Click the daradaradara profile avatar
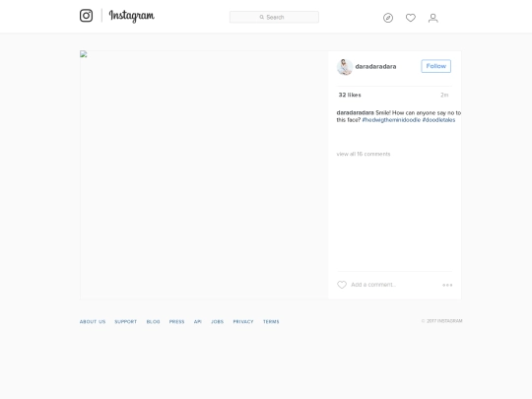The width and height of the screenshot is (532, 399). point(345,67)
